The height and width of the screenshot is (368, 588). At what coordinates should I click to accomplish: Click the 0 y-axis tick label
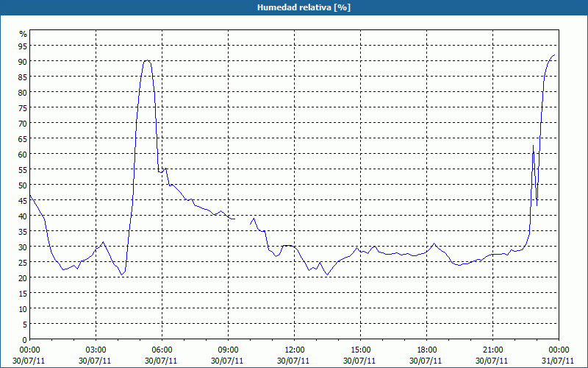(25, 340)
